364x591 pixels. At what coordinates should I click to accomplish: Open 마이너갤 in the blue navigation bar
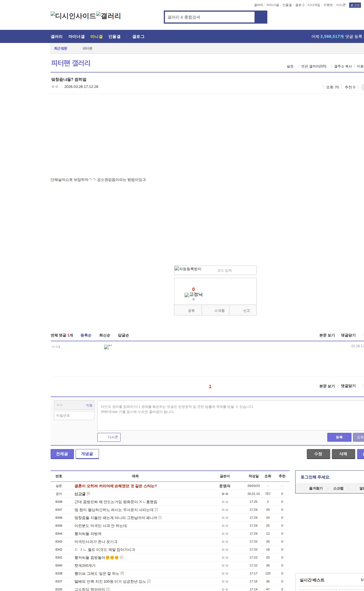pos(76,37)
